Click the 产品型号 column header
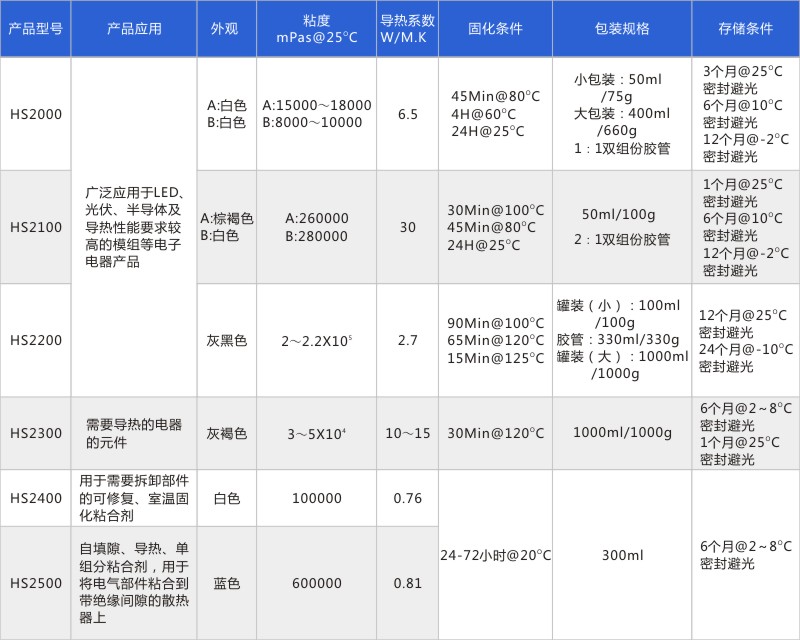 click(35, 29)
